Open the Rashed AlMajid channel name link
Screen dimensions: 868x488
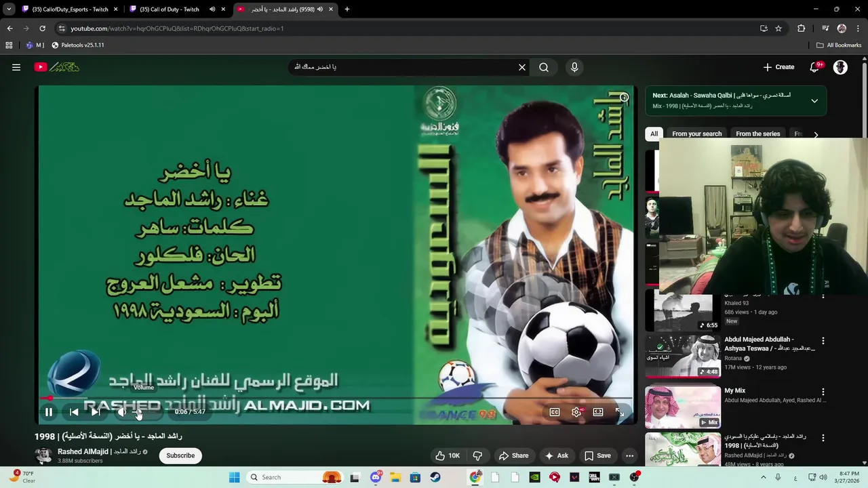99,451
